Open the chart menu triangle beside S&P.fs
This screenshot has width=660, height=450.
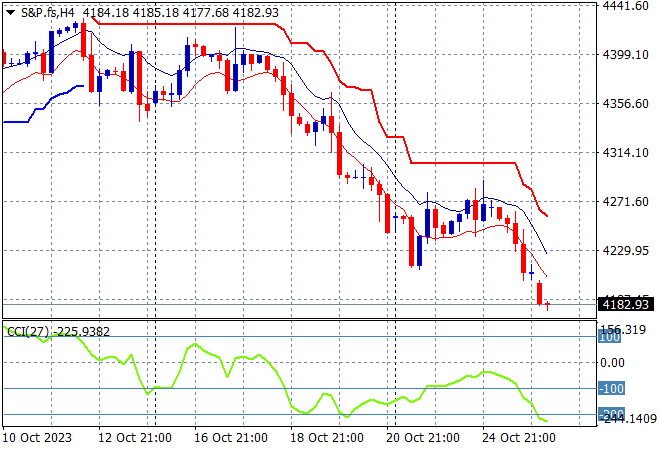click(x=11, y=13)
